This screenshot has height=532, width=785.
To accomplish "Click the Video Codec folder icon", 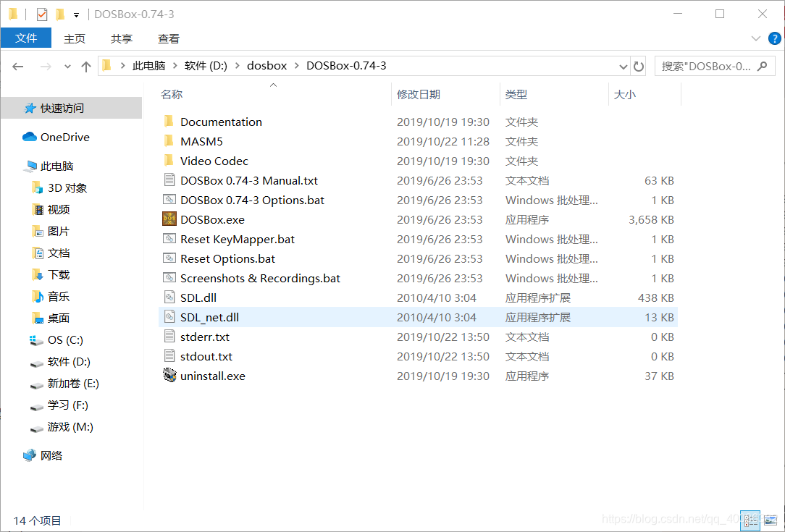I will click(169, 161).
